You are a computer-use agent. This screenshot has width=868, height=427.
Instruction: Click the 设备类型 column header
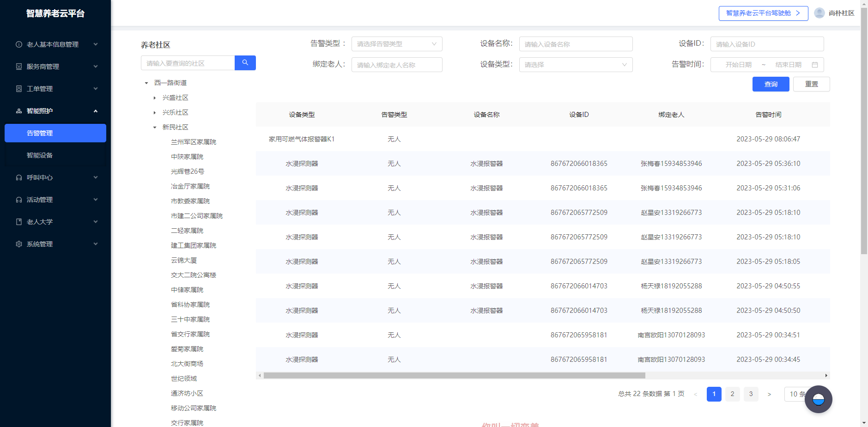pyautogui.click(x=302, y=115)
